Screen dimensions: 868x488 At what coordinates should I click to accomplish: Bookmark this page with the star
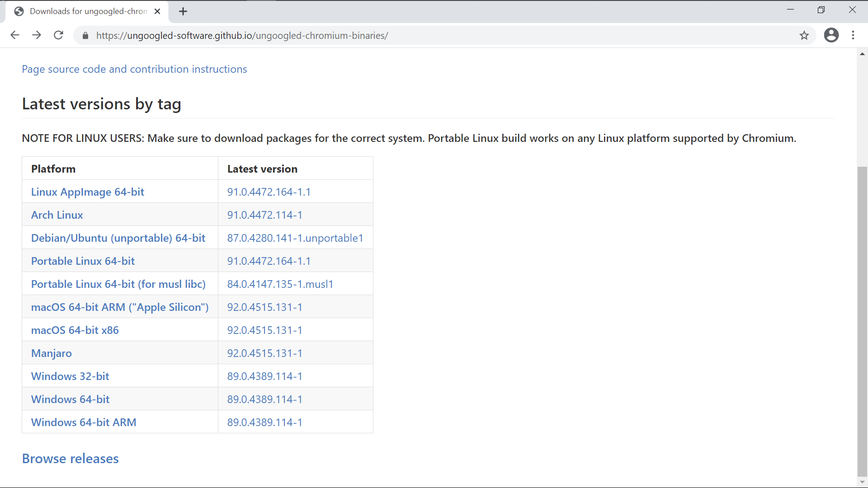click(x=804, y=36)
